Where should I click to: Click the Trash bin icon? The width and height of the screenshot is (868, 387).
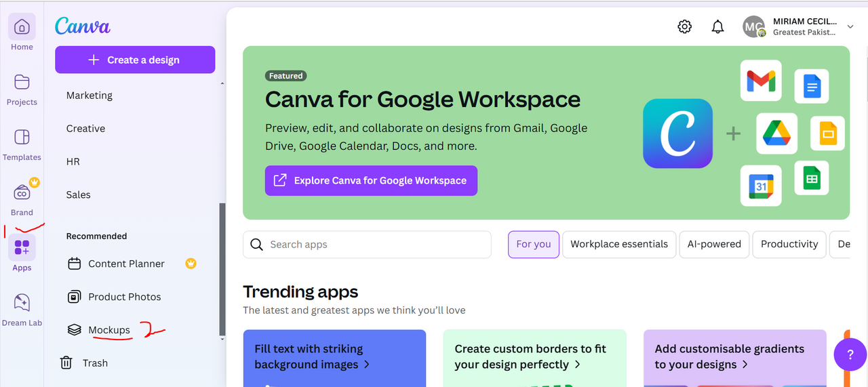pyautogui.click(x=66, y=363)
